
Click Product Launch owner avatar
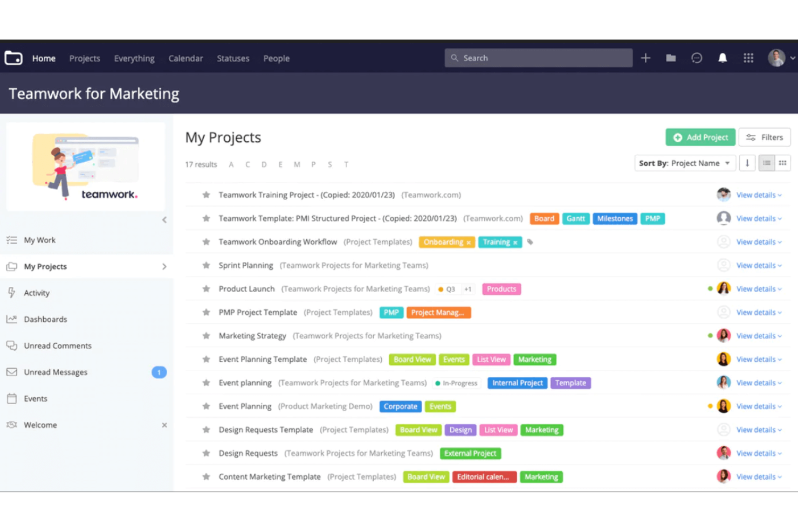pos(724,289)
